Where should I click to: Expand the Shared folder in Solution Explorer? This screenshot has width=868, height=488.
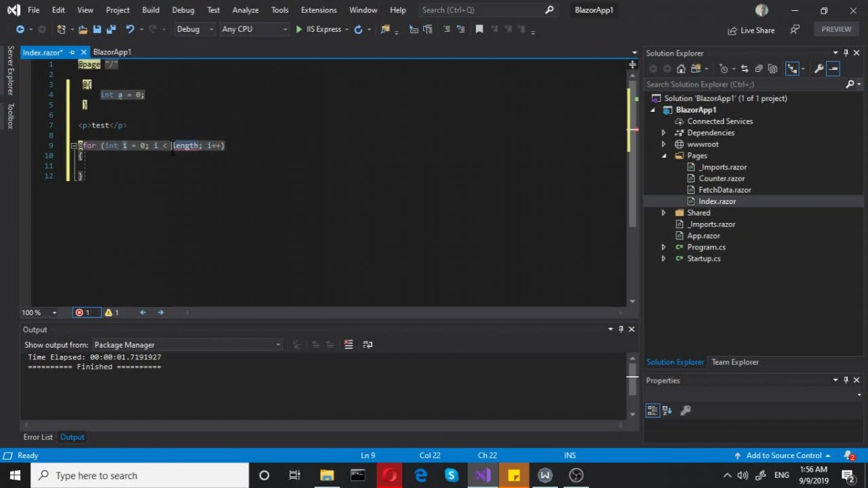click(x=663, y=212)
